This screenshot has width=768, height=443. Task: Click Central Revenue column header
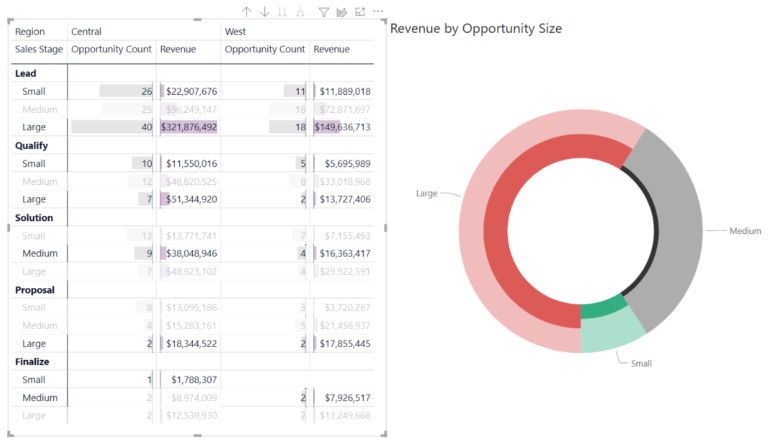(x=178, y=49)
